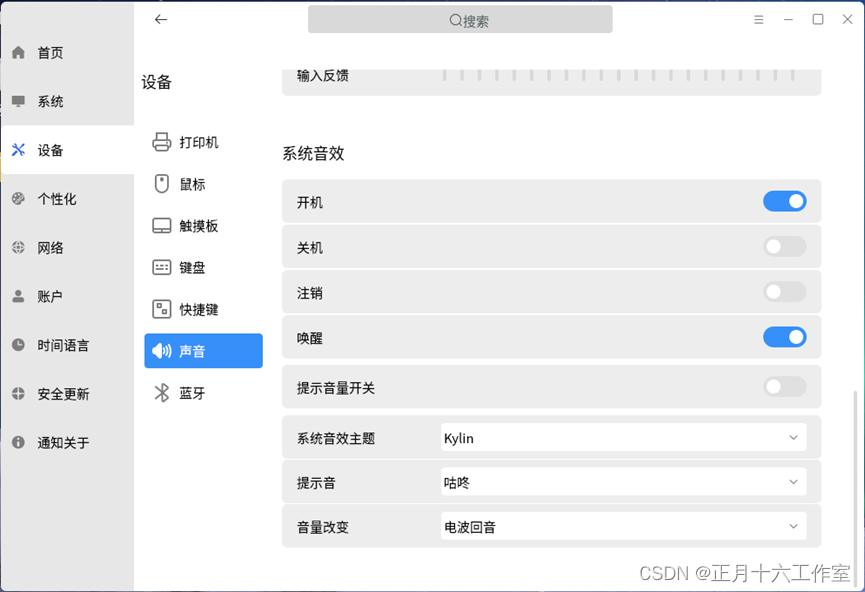Click the mouse icon
865x592 pixels.
(x=162, y=184)
